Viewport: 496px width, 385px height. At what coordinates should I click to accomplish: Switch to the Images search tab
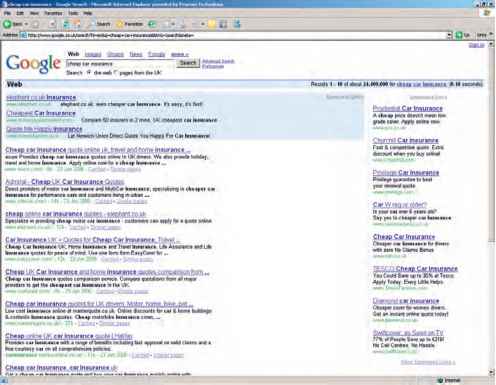93,54
